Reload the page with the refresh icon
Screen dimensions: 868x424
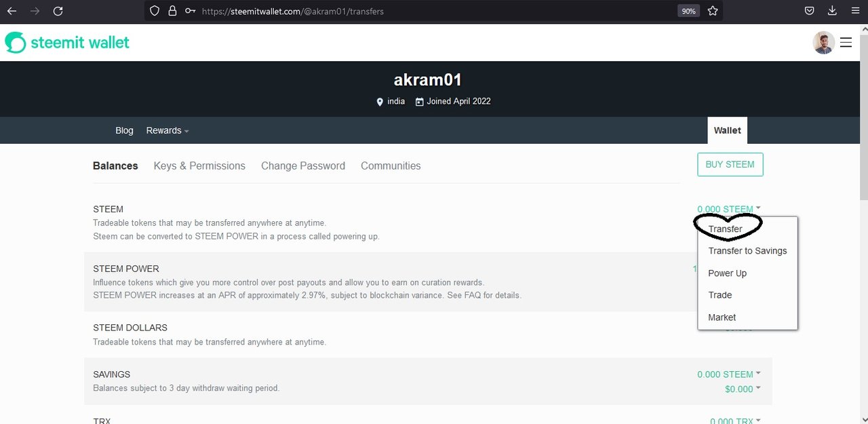pyautogui.click(x=58, y=11)
